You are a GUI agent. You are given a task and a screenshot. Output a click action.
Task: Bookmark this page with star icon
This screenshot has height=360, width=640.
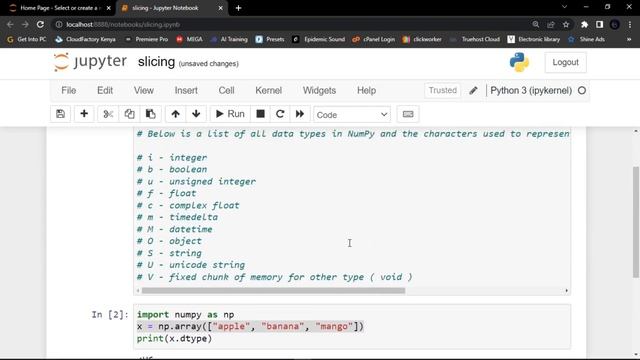(566, 24)
